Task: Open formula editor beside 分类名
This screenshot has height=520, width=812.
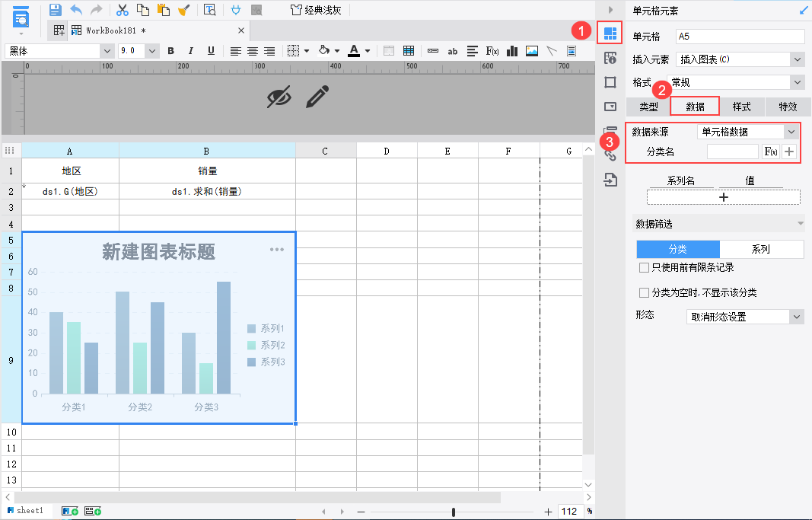Action: (771, 152)
